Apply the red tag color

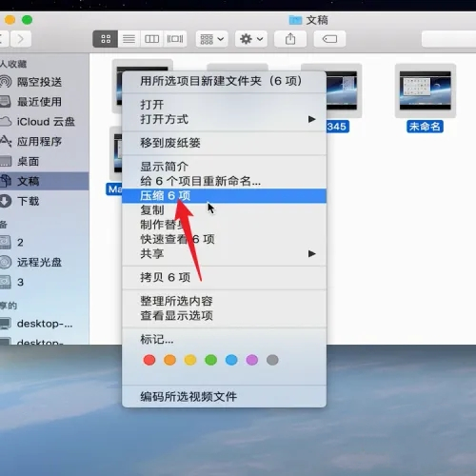click(149, 360)
